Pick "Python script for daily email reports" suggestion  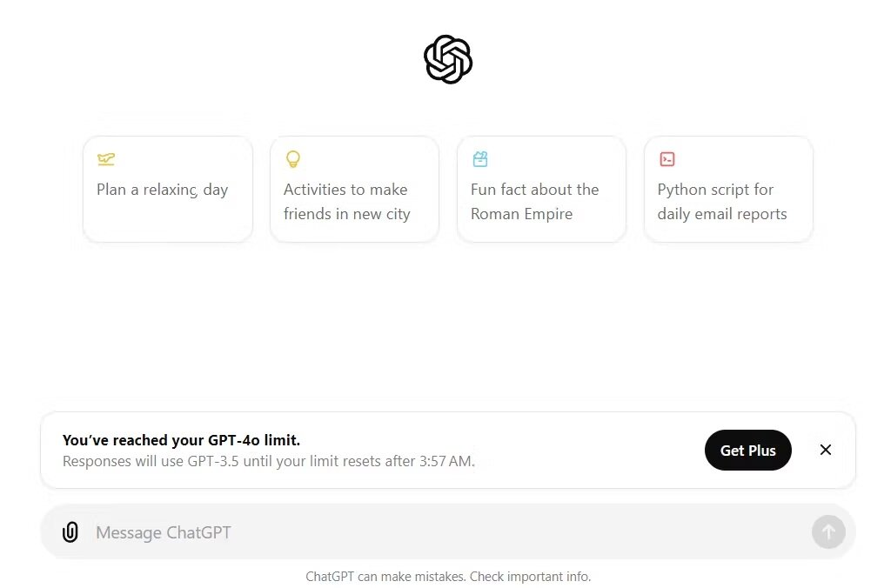click(722, 202)
